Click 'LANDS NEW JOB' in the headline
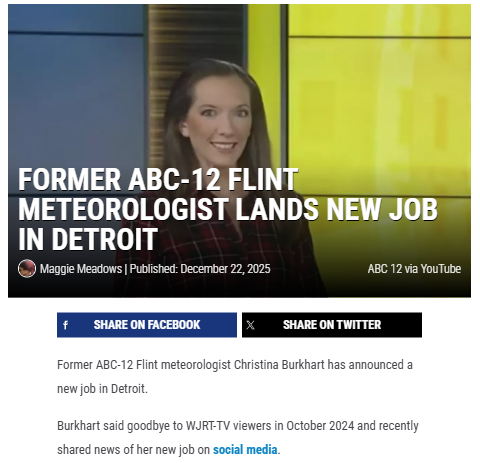Screen dimensions: 480x463 [x=336, y=209]
